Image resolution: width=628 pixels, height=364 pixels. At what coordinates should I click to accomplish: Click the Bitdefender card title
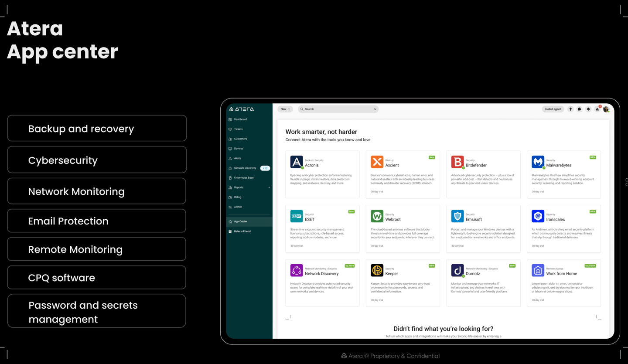(x=476, y=165)
